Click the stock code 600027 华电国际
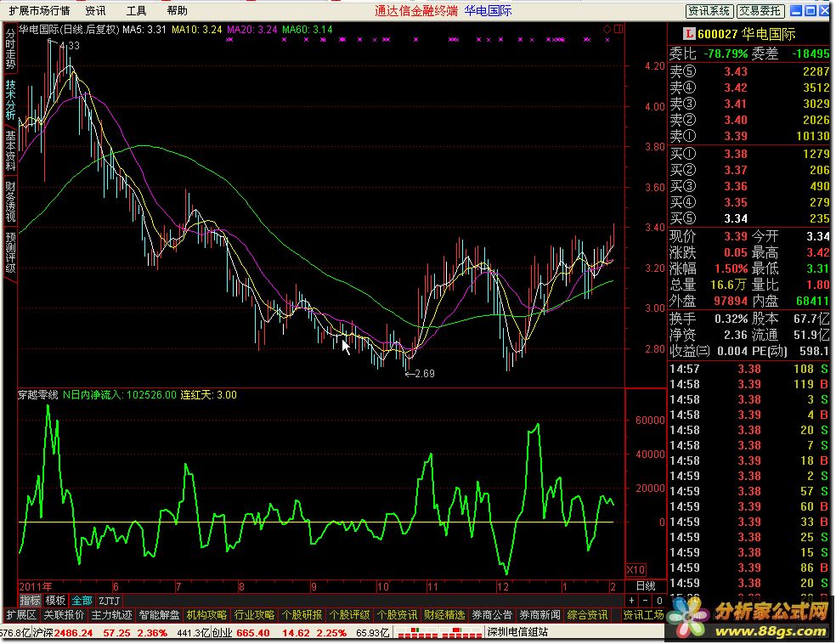836x644 pixels. tap(747, 34)
